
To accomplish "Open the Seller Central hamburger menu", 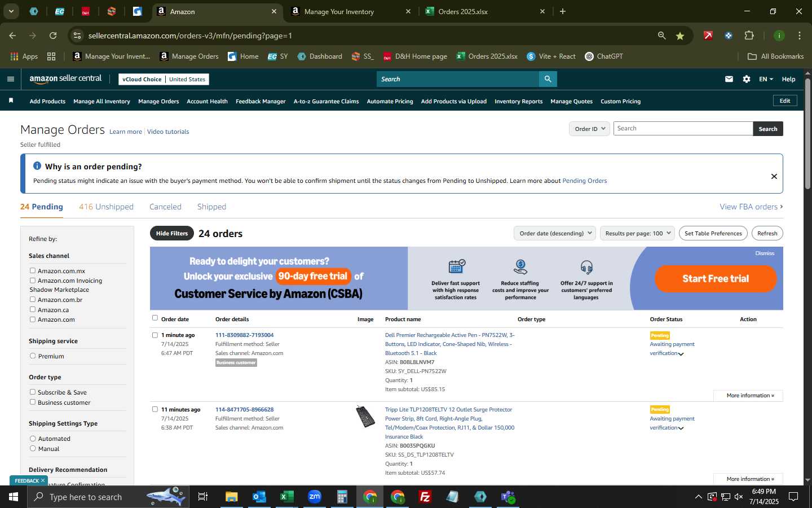I will pos(10,79).
